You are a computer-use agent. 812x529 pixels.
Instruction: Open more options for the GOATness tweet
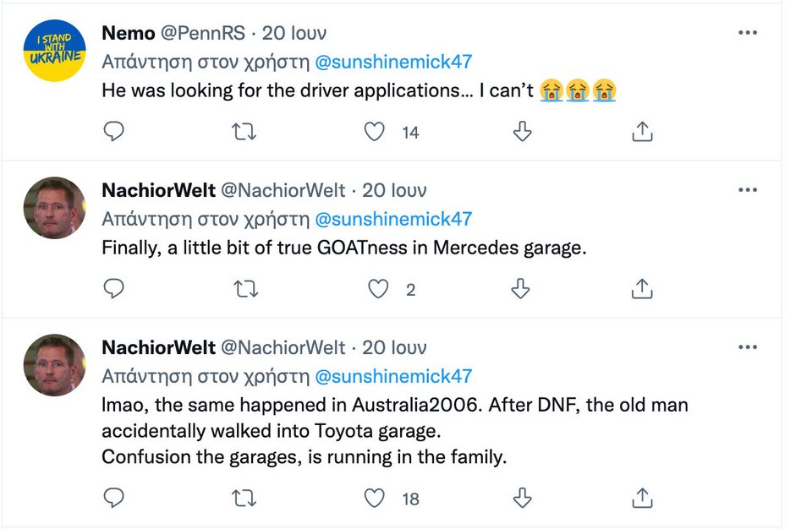point(748,190)
